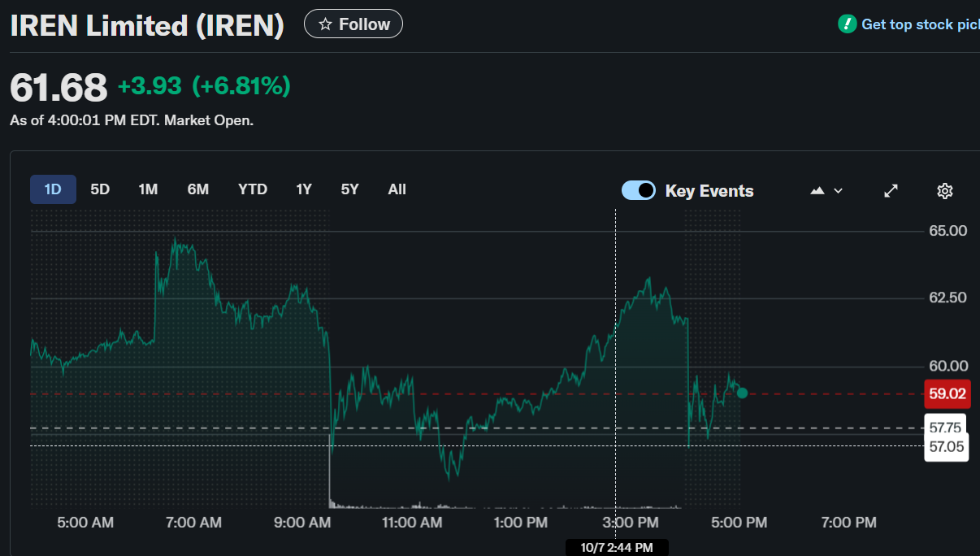Click the 57.75 previous close label
Screen dimensions: 980x556
point(946,428)
